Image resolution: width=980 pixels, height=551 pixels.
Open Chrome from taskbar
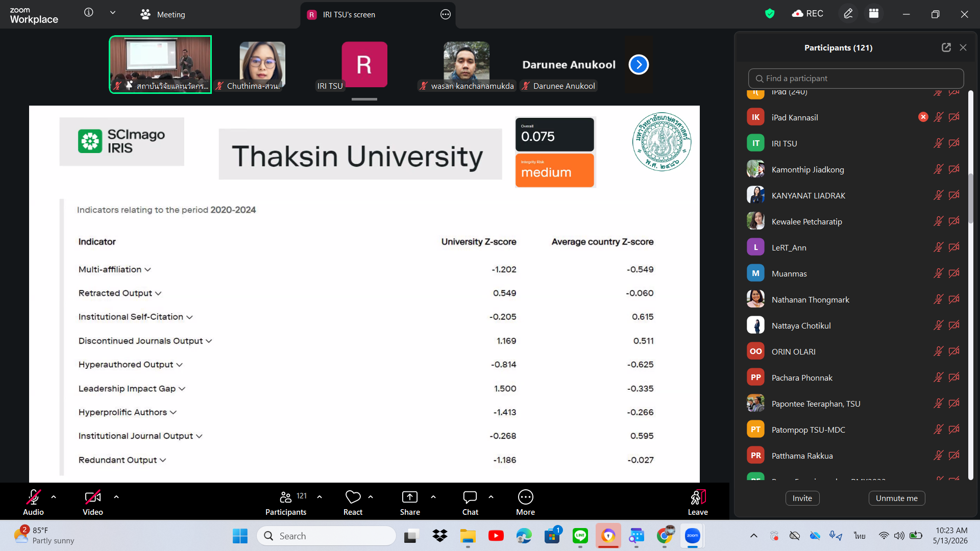click(x=665, y=536)
